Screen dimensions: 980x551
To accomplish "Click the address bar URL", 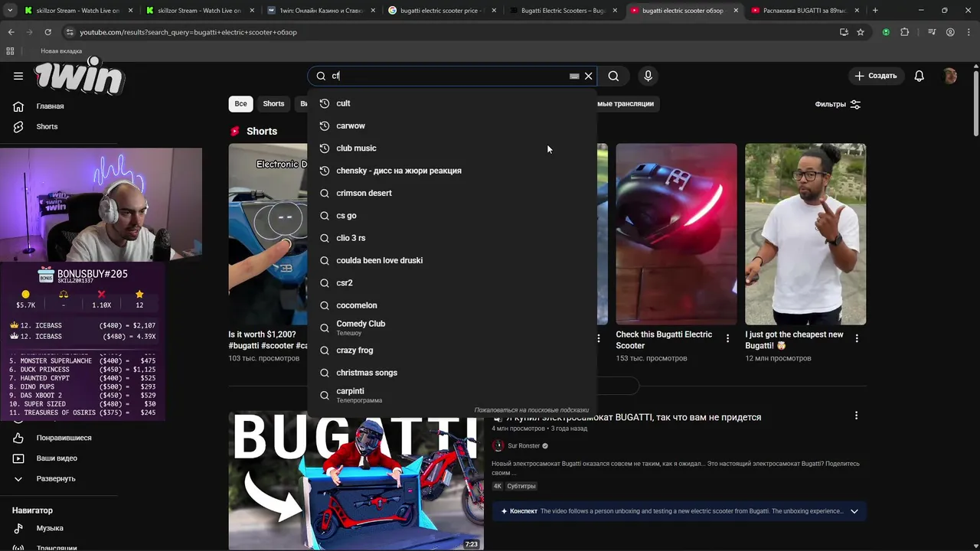I will (188, 32).
